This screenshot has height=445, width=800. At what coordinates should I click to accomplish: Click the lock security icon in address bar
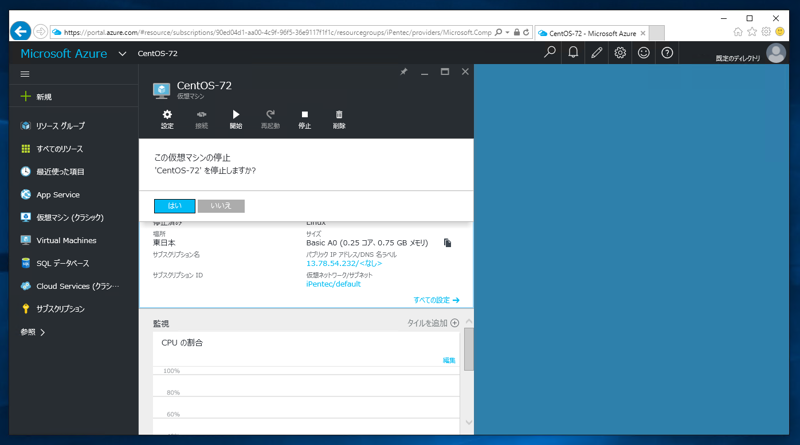click(517, 32)
